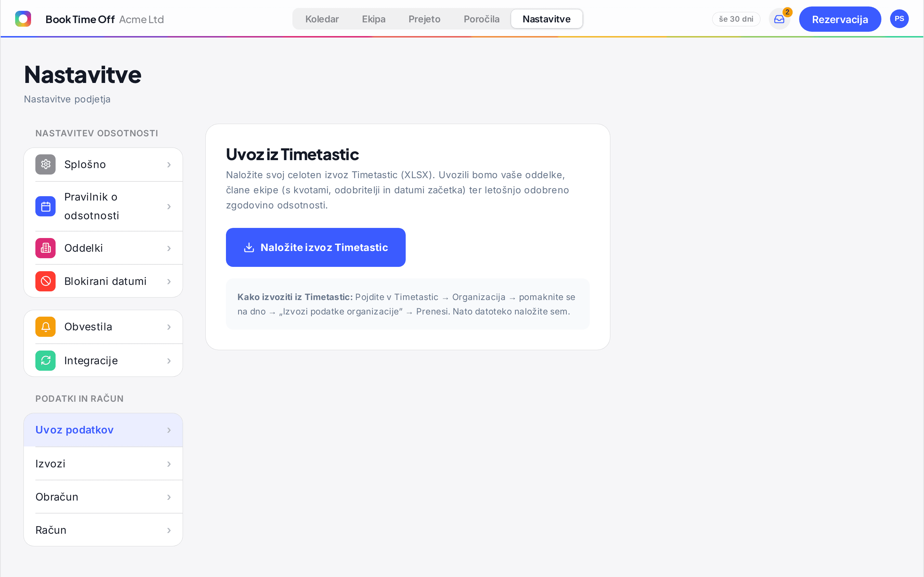Click the bell icon beside Obvestila
Image resolution: width=924 pixels, height=577 pixels.
(x=45, y=327)
